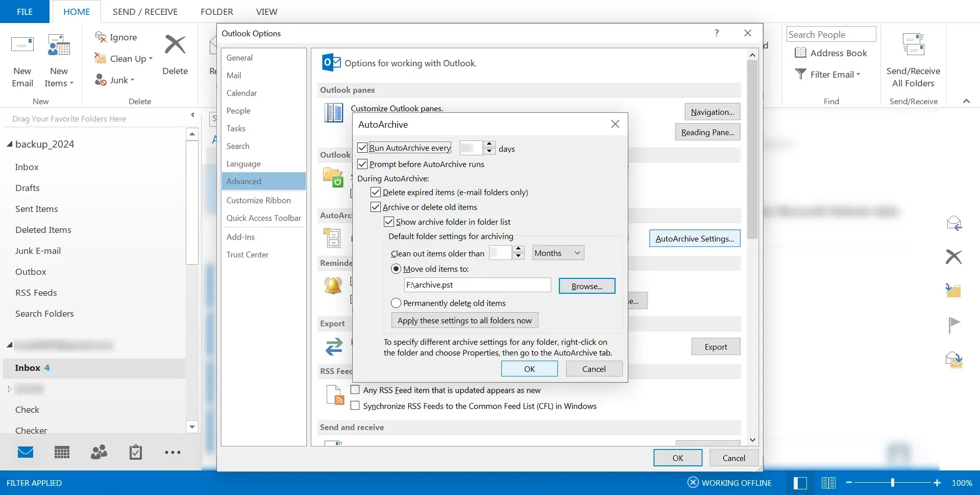Click the Outlook panes icon

tap(334, 112)
